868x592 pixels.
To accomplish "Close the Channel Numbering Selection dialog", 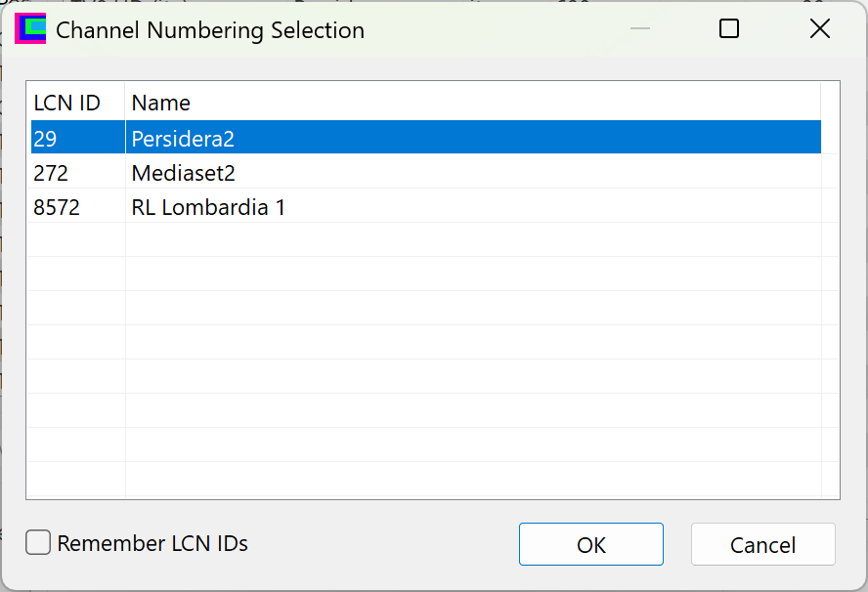I will click(x=819, y=29).
